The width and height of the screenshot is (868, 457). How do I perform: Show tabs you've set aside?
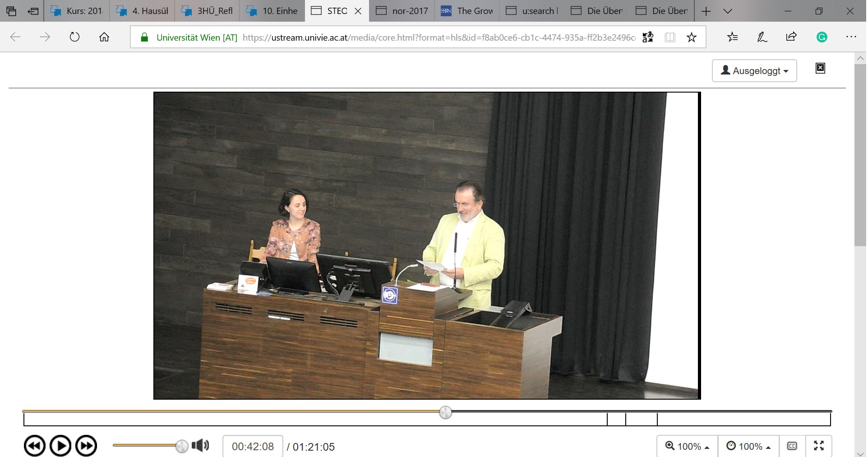pos(11,11)
